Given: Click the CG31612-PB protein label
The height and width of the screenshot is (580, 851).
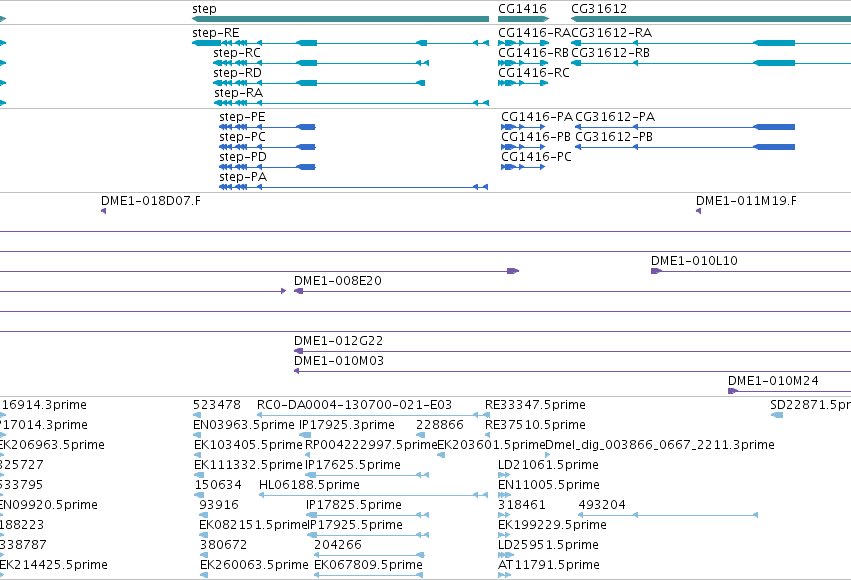Looking at the screenshot, I should [x=614, y=137].
